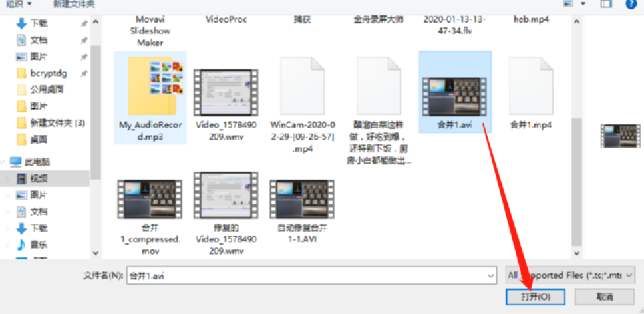Click file list scrollbar up arrow

(577, 21)
